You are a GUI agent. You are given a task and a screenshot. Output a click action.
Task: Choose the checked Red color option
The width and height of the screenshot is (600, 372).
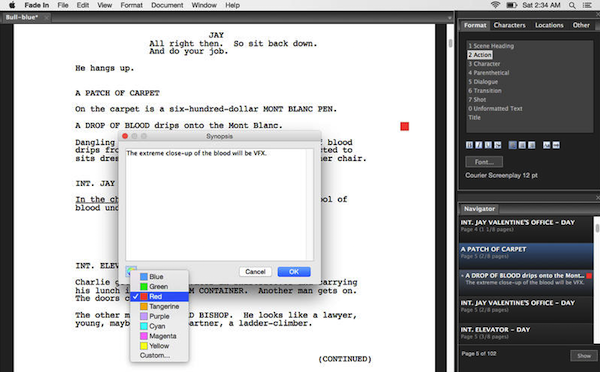159,297
